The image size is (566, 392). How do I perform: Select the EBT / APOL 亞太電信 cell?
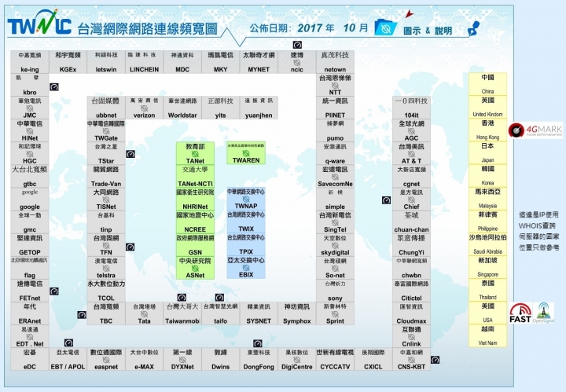(x=68, y=360)
